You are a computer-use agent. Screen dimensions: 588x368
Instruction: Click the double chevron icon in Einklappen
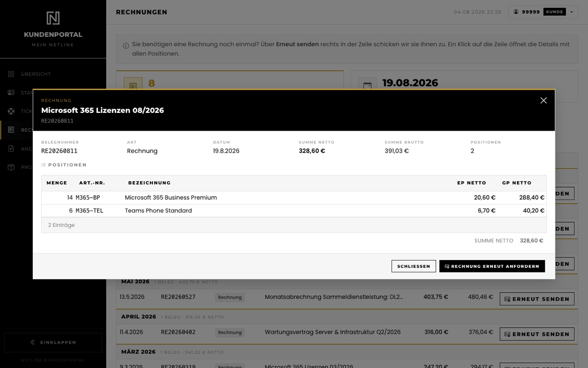[33, 342]
